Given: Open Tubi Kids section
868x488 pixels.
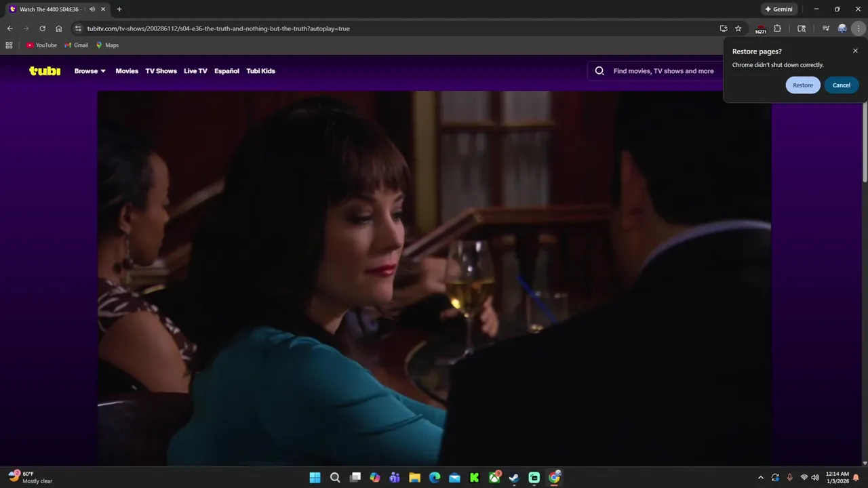Looking at the screenshot, I should [260, 70].
